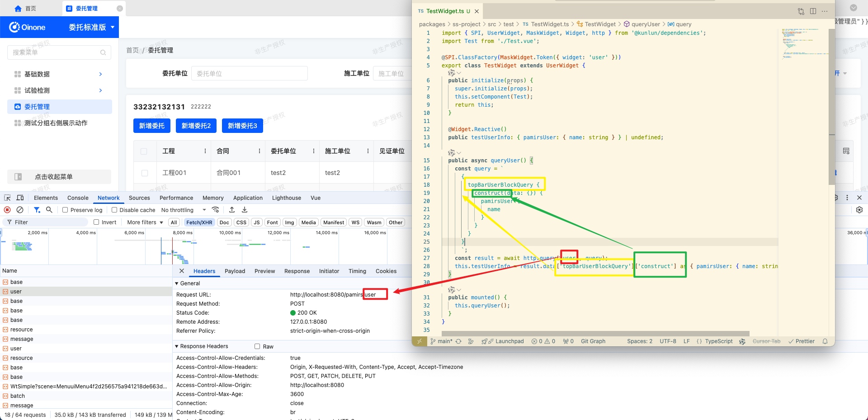868x420 pixels.
Task: Toggle the Fetch/XHR request type filter
Action: coord(199,222)
